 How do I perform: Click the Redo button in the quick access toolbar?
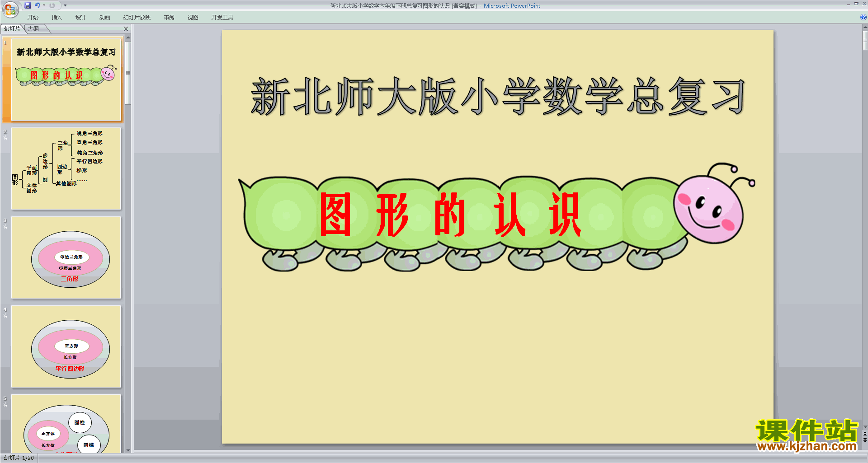52,5
